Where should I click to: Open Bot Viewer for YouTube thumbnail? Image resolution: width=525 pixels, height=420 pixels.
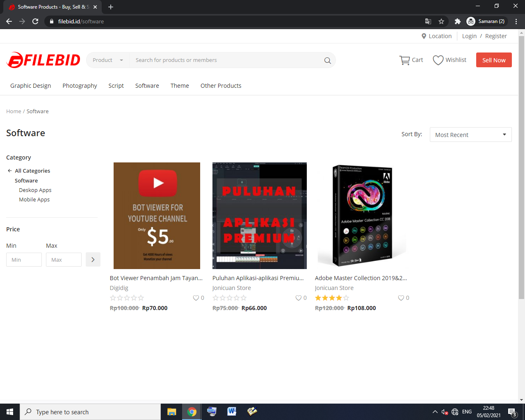[x=157, y=216]
